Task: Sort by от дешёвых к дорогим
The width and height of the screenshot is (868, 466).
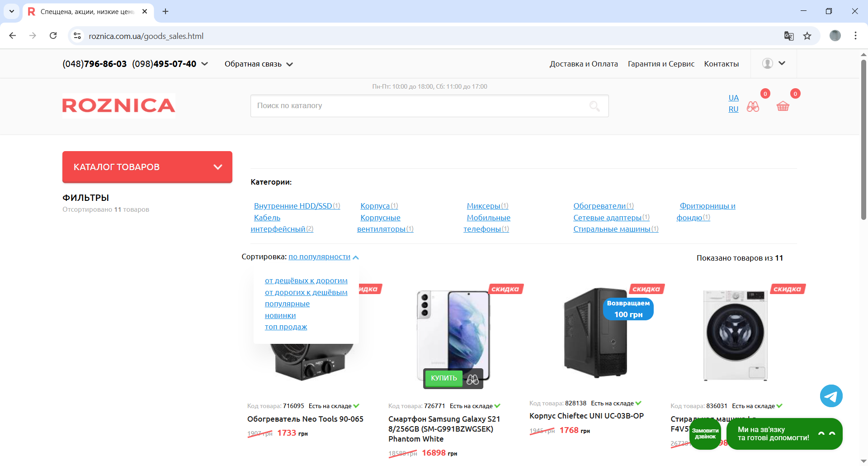Action: coord(306,281)
